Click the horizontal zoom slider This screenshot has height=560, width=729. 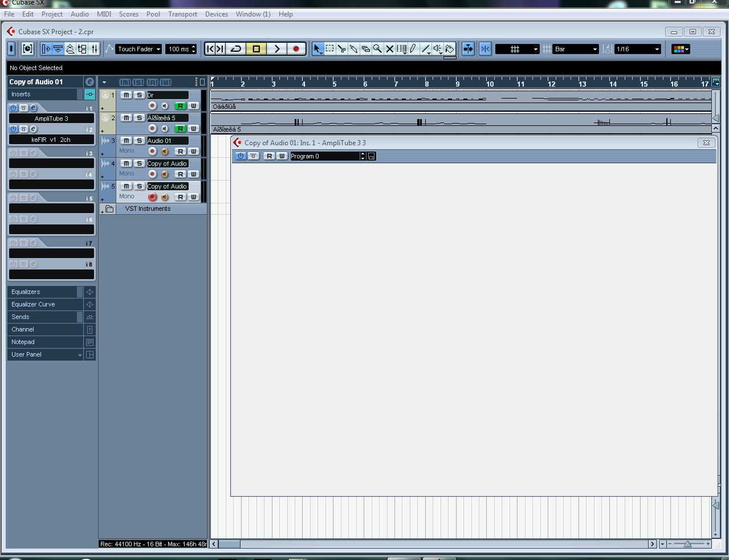click(688, 544)
